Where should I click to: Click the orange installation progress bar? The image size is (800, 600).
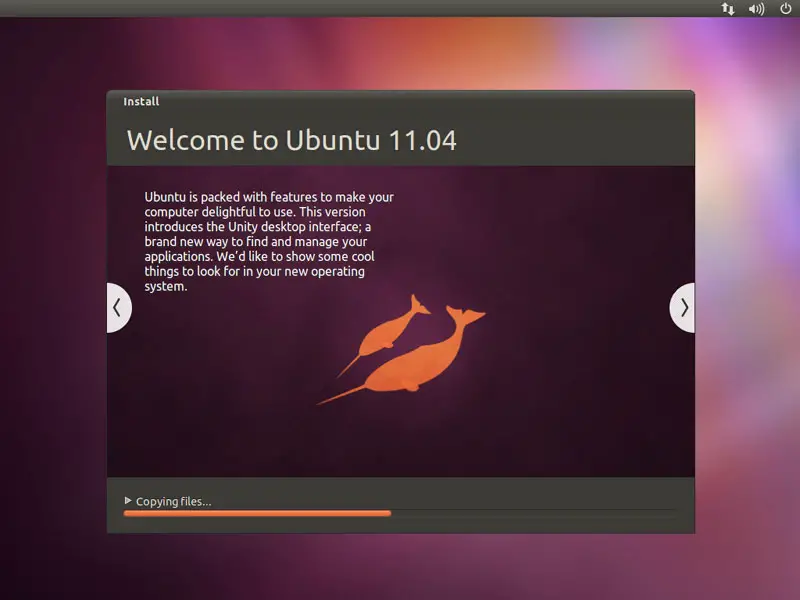(401, 513)
